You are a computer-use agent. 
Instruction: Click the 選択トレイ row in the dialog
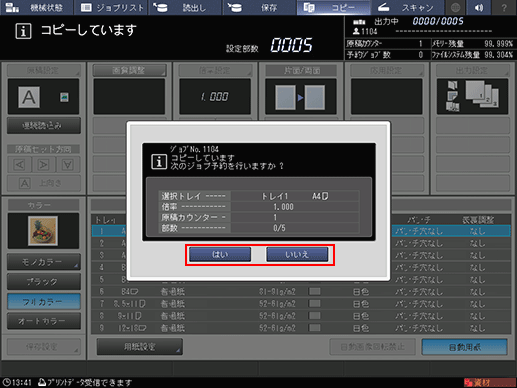pos(259,196)
